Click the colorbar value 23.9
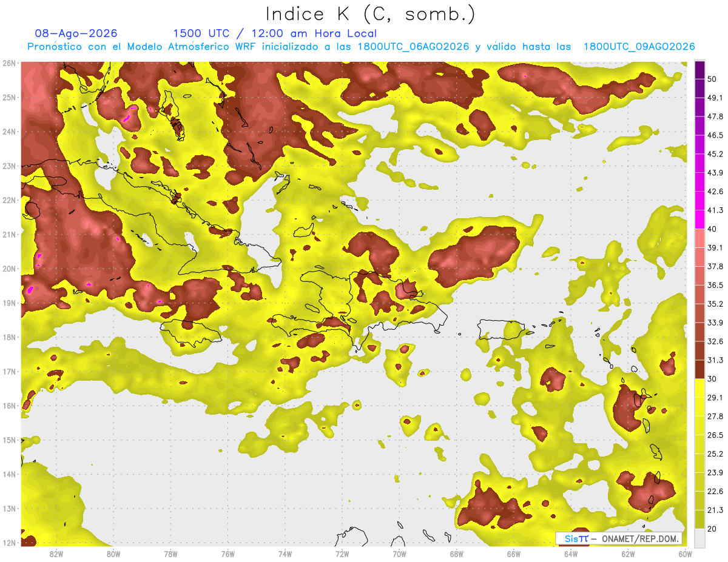Viewport: 728px width, 562px height. click(x=715, y=473)
